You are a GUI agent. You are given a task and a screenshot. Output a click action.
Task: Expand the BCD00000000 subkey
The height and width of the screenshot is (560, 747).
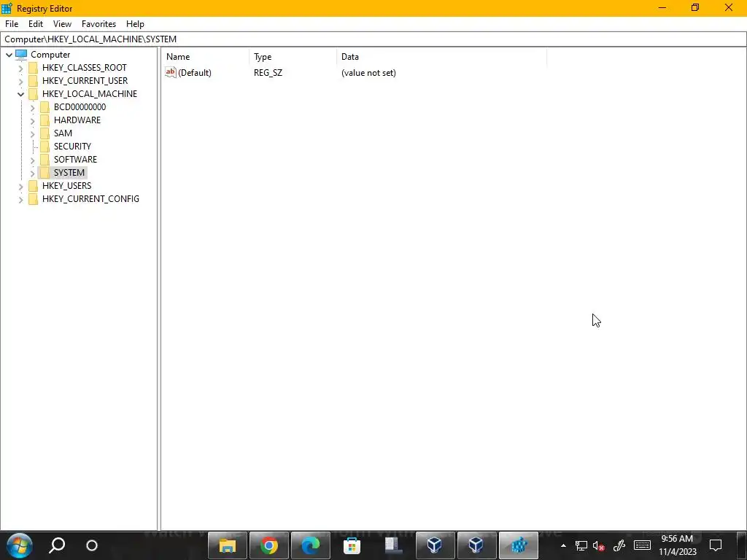point(32,108)
